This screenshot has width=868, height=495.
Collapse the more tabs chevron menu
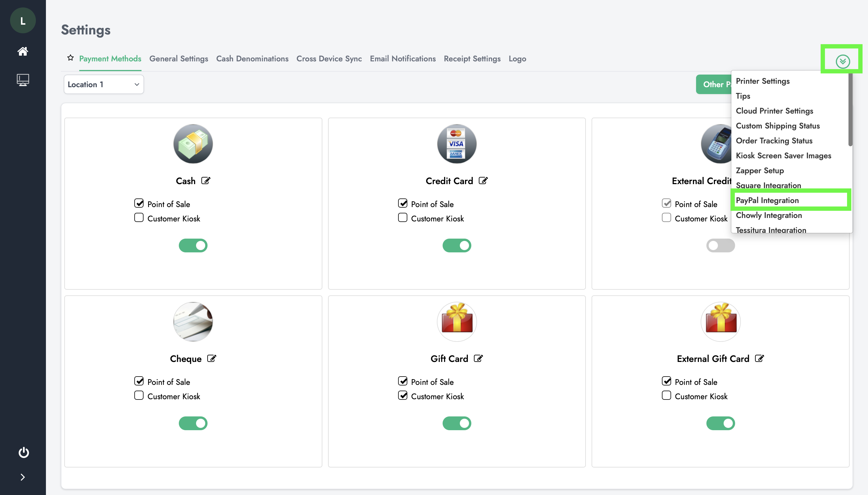point(842,62)
